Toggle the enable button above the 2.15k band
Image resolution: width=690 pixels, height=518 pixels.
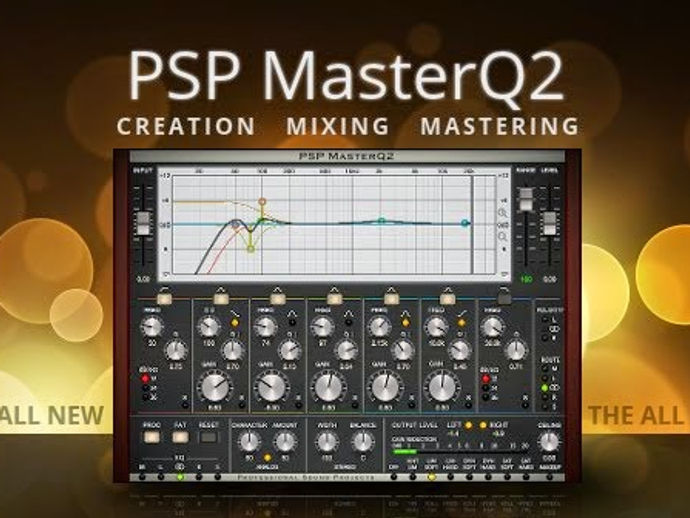click(x=391, y=299)
